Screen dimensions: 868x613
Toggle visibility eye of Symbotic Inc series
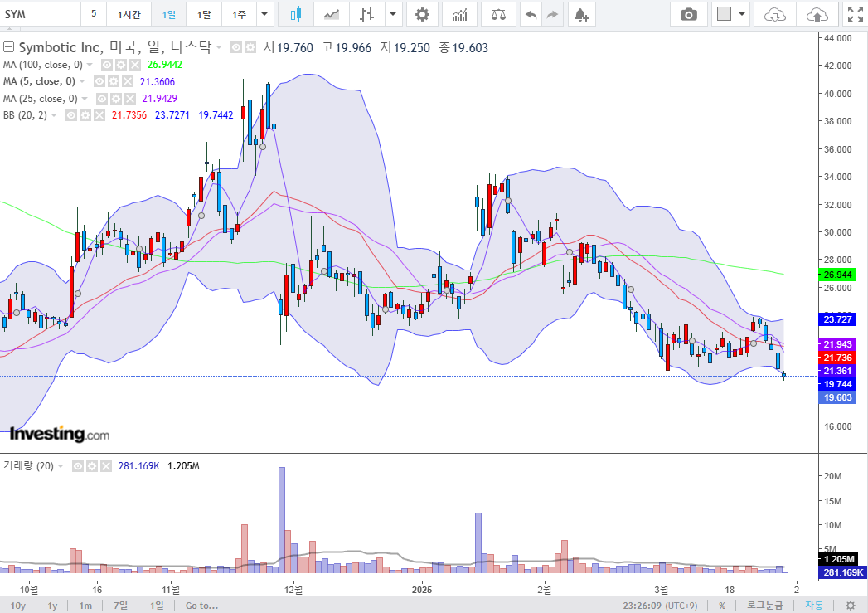236,47
